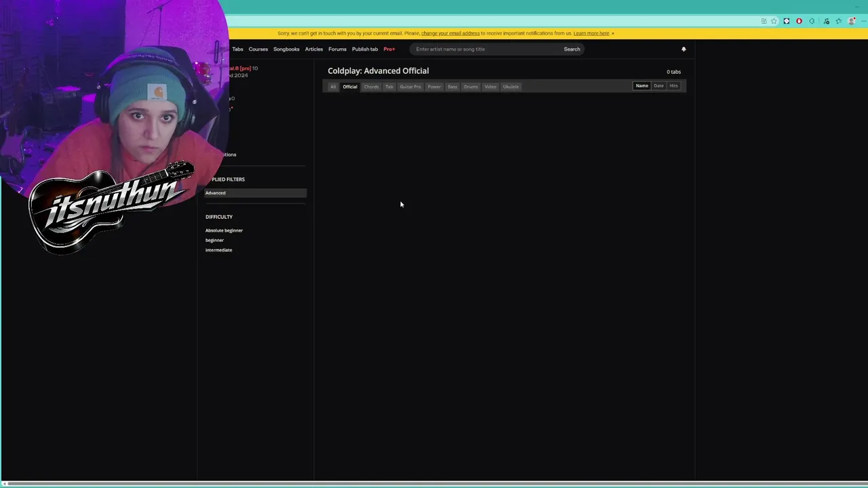Image resolution: width=868 pixels, height=488 pixels.
Task: Filter results by Tab type
Action: (389, 87)
